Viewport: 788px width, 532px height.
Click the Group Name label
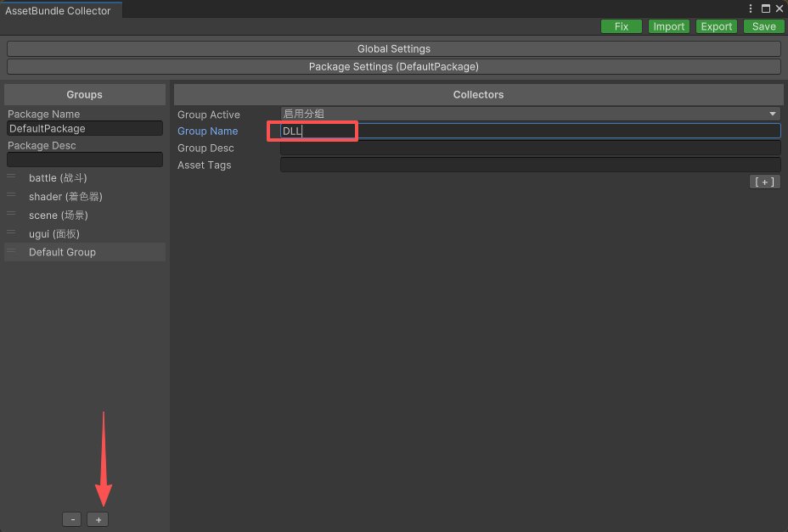point(207,132)
